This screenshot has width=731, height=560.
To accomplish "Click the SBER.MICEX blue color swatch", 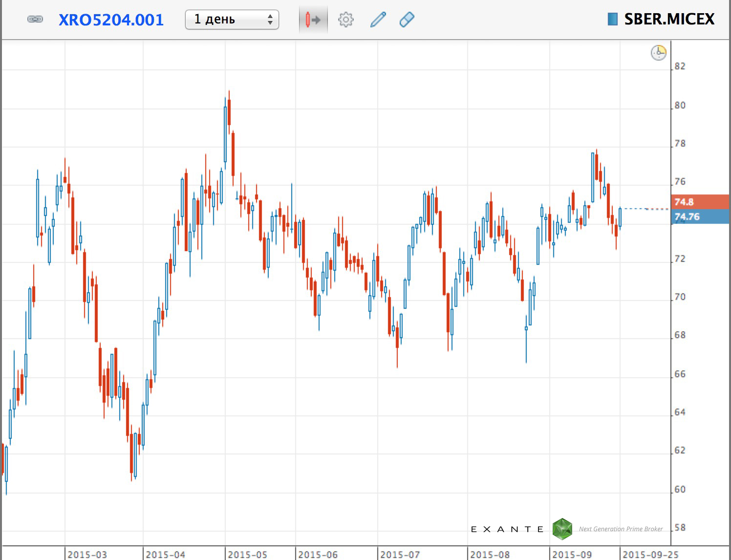I will coord(612,19).
